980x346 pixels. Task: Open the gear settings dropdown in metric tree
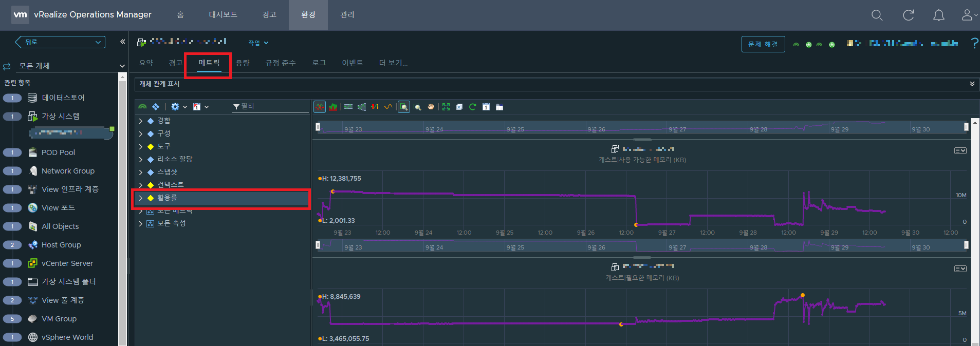coord(179,107)
